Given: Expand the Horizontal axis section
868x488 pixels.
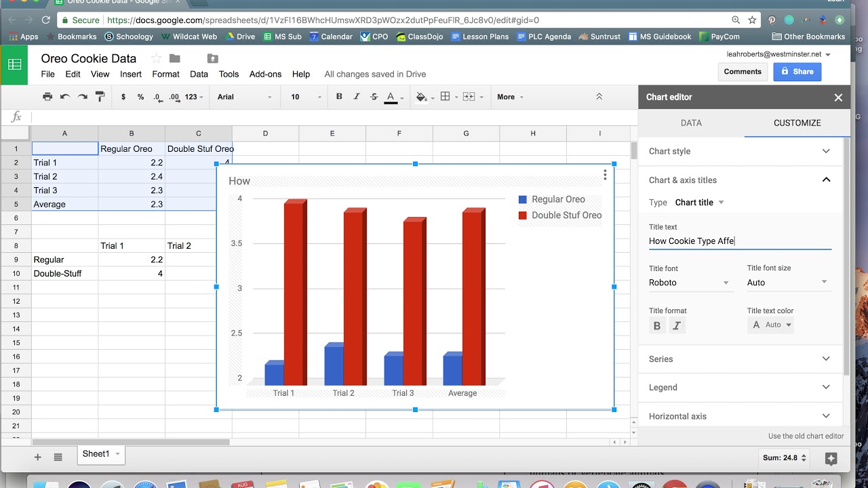Looking at the screenshot, I should click(740, 416).
